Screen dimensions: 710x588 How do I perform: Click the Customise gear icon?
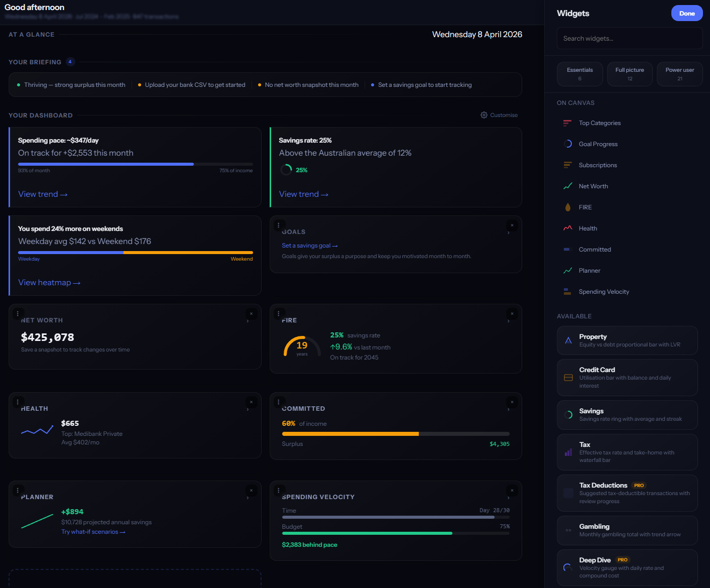click(x=484, y=115)
